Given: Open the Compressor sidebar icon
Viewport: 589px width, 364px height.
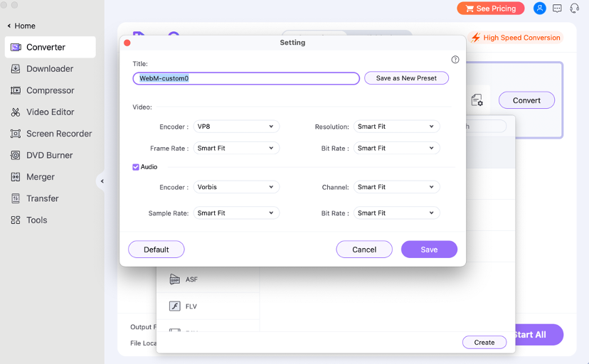Looking at the screenshot, I should [x=16, y=90].
